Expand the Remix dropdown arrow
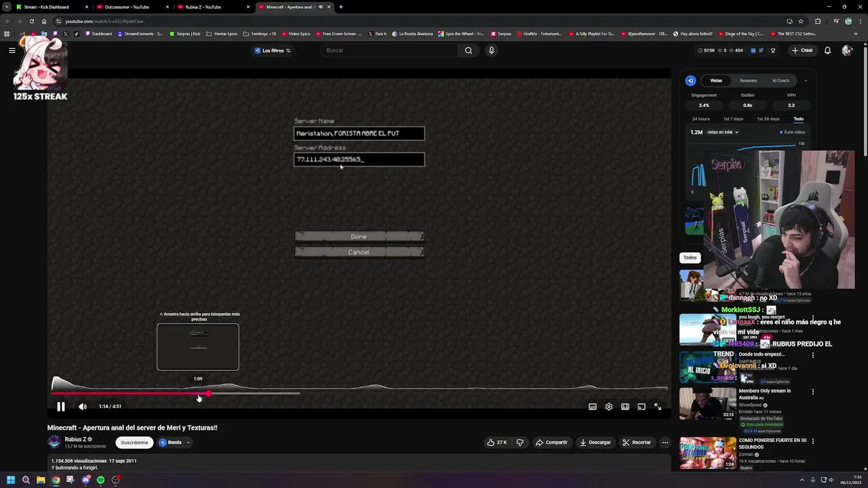The width and height of the screenshot is (868, 488). [188, 443]
